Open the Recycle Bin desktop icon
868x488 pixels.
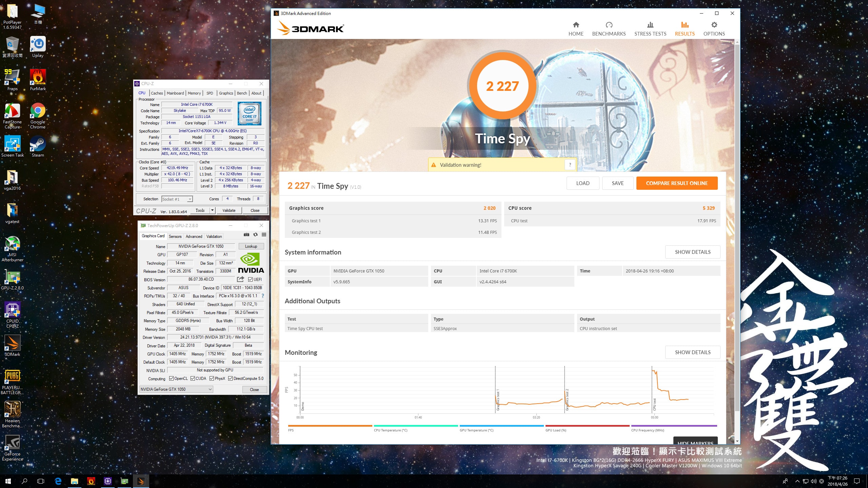click(12, 47)
